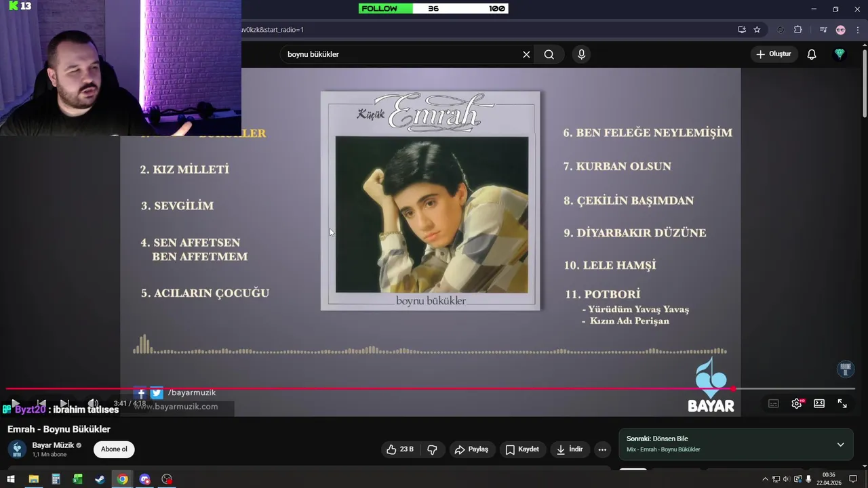Viewport: 868px width, 488px height.
Task: Show hidden system tray icons
Action: (x=766, y=479)
